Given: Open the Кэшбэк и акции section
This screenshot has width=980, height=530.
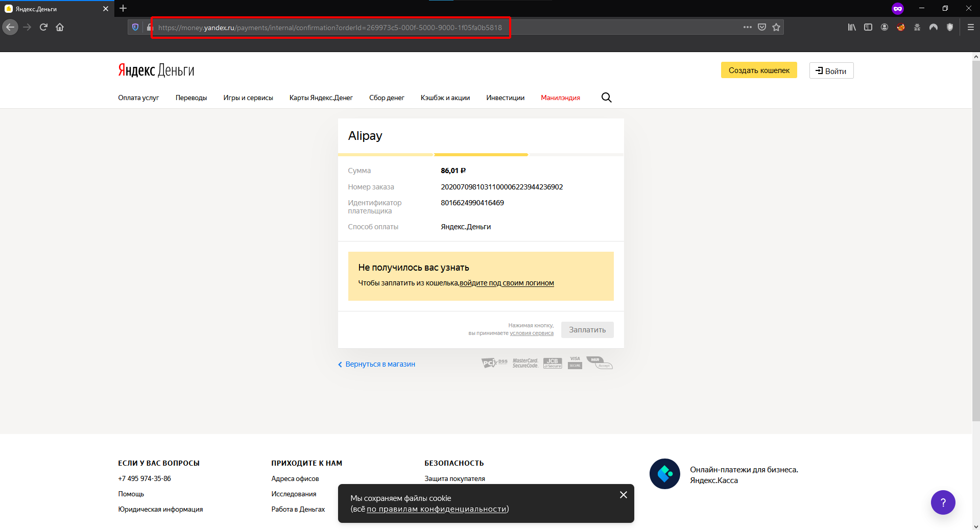Looking at the screenshot, I should click(445, 98).
